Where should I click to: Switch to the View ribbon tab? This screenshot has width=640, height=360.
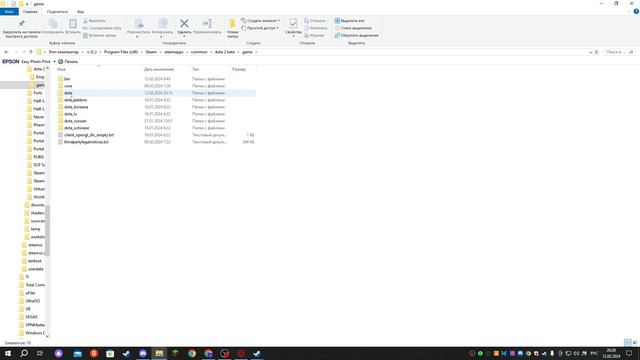[x=80, y=12]
